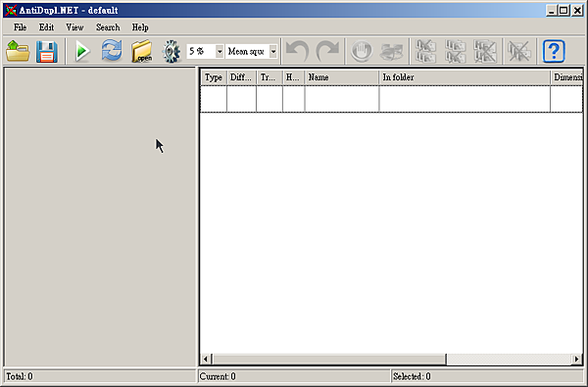588x387 pixels.
Task: Click the Dimensi... column header
Action: (x=566, y=77)
